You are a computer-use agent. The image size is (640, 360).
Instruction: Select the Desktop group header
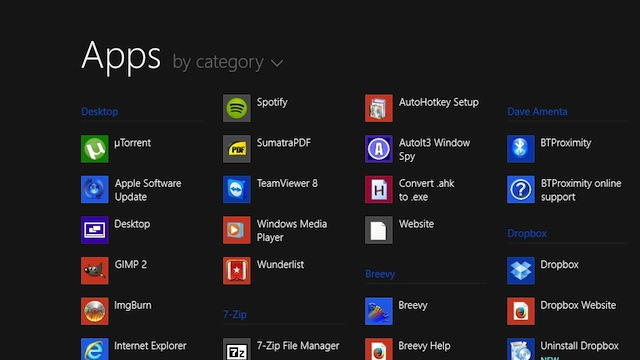[100, 111]
